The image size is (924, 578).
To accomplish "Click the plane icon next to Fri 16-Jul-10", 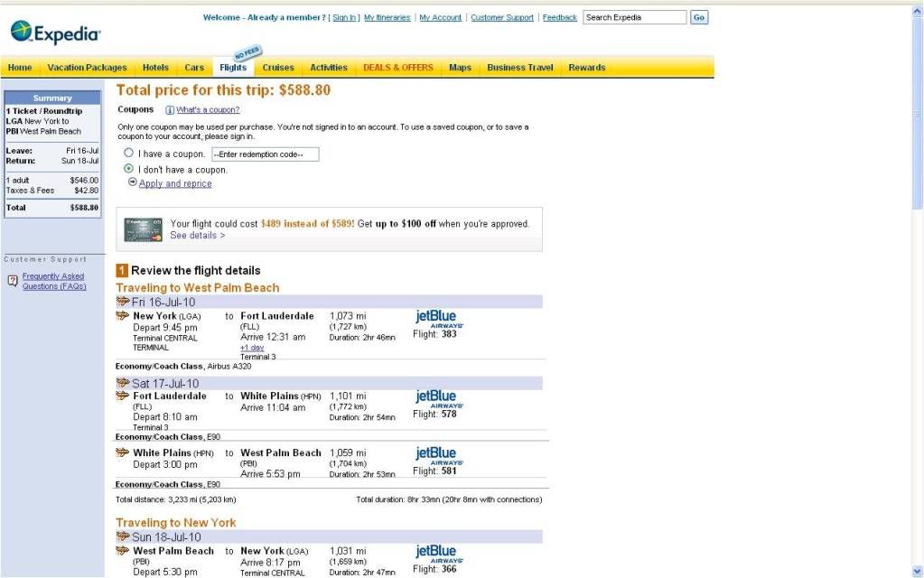I will click(123, 302).
